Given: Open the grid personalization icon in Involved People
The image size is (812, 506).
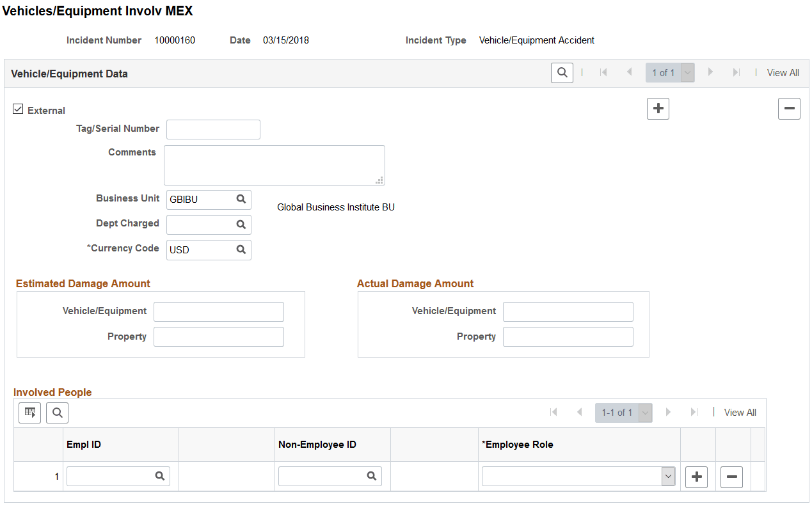Looking at the screenshot, I should coord(29,413).
